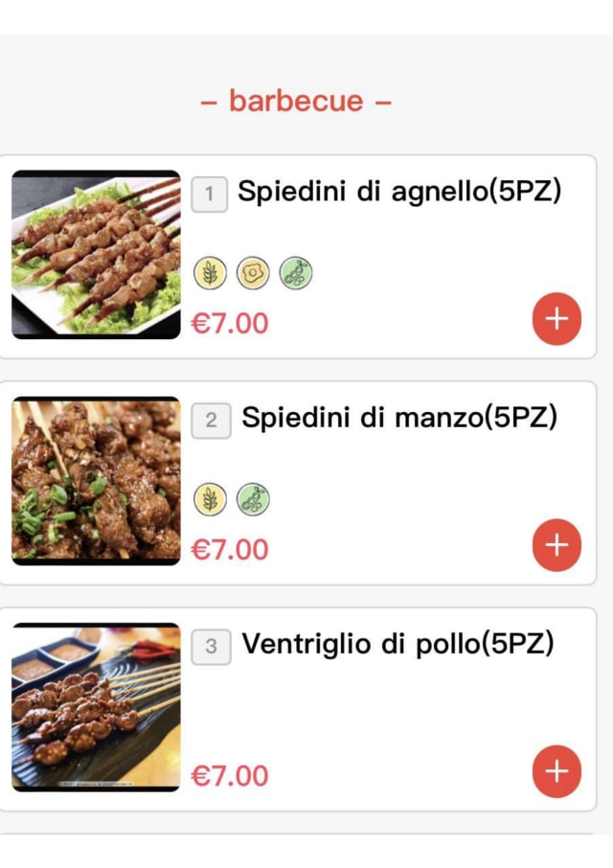The width and height of the screenshot is (613, 868).
Task: Tap gluten allergen icon for Spiedini di manzo
Action: [210, 499]
